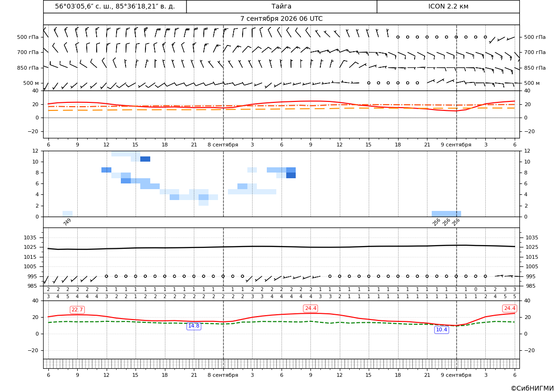This screenshot has width=554, height=392.
Task: Click the coordinates header cell
Action: 115,6
